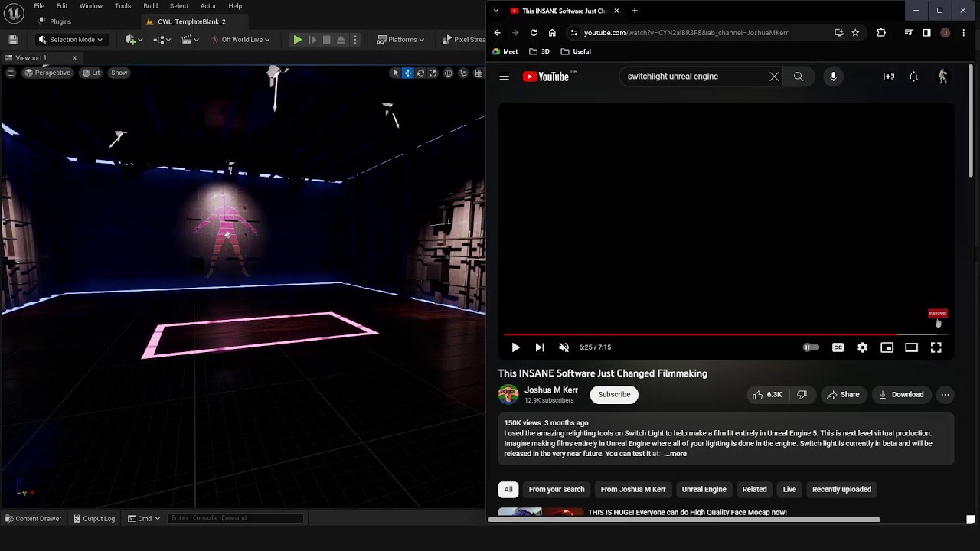Select the rotate gizmo tool in viewport

point(420,73)
